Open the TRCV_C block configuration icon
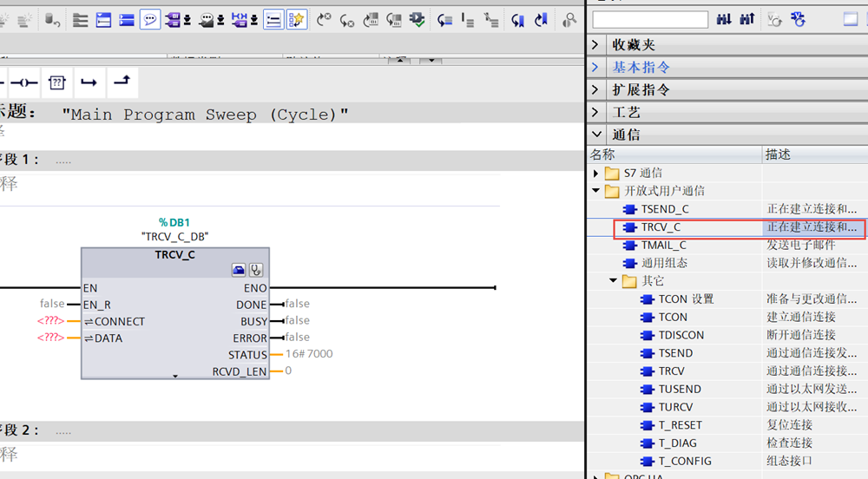Image resolution: width=868 pixels, height=479 pixels. (239, 270)
